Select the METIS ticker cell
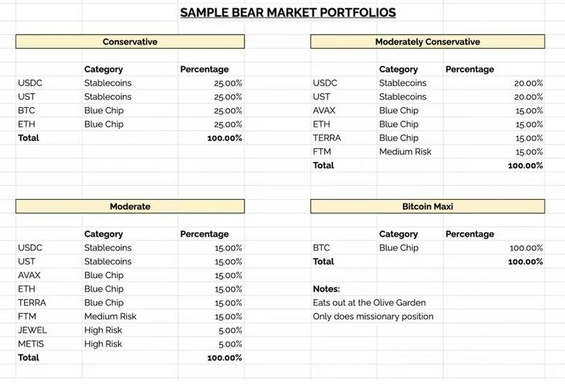 click(30, 344)
